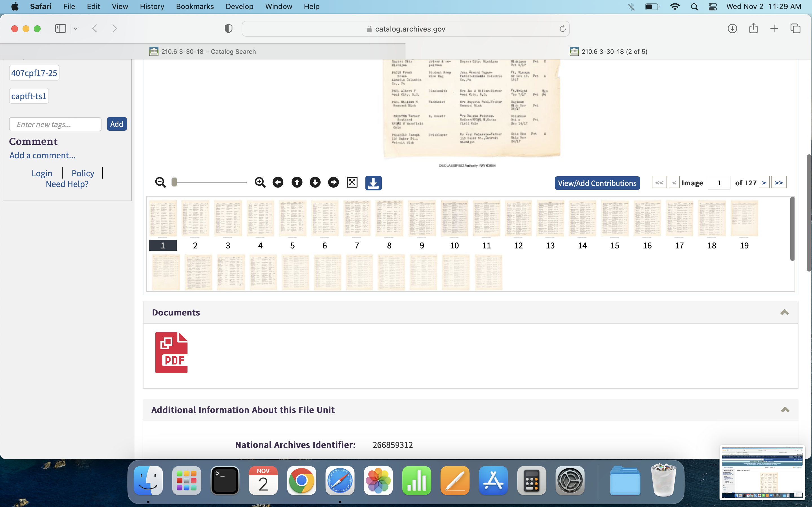
Task: Pan image up with arrow icon
Action: click(x=297, y=183)
